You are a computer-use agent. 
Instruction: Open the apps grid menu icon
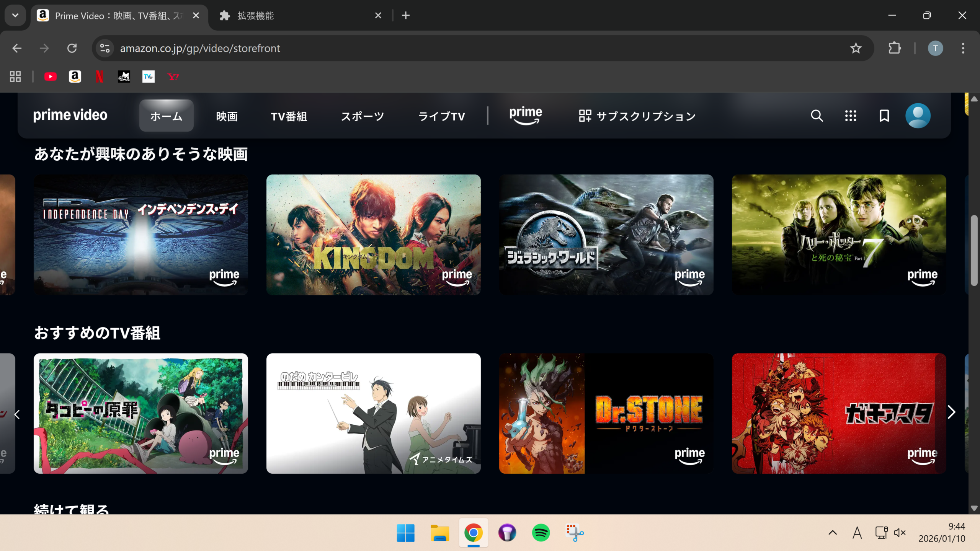click(850, 116)
